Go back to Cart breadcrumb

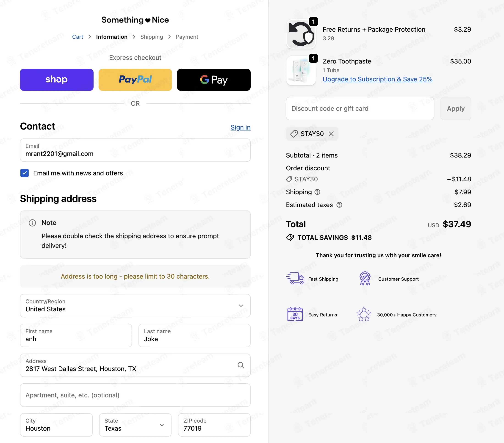pyautogui.click(x=78, y=37)
